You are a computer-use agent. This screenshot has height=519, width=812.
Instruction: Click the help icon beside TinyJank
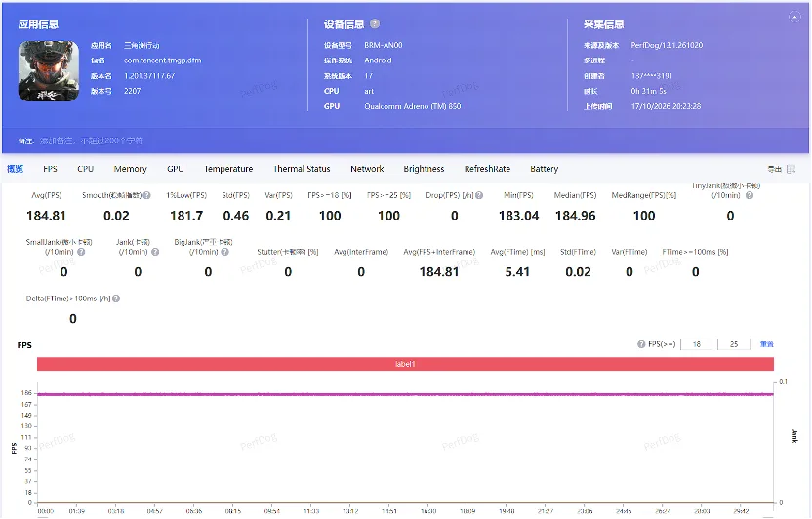click(x=750, y=195)
